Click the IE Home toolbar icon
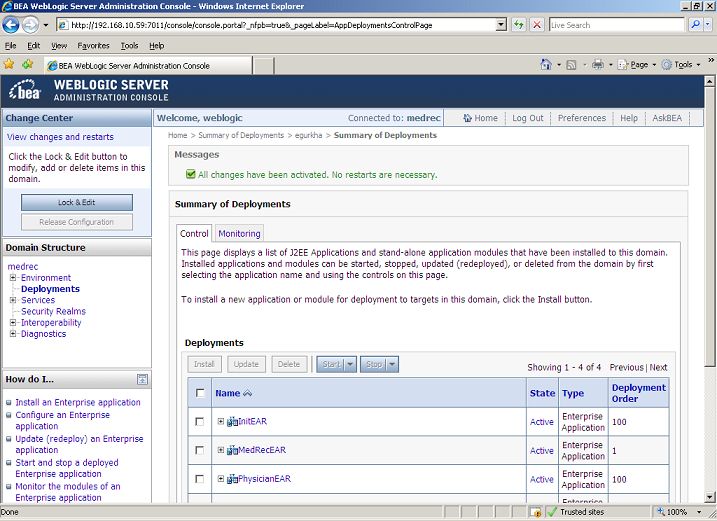This screenshot has width=717, height=521. tap(546, 64)
